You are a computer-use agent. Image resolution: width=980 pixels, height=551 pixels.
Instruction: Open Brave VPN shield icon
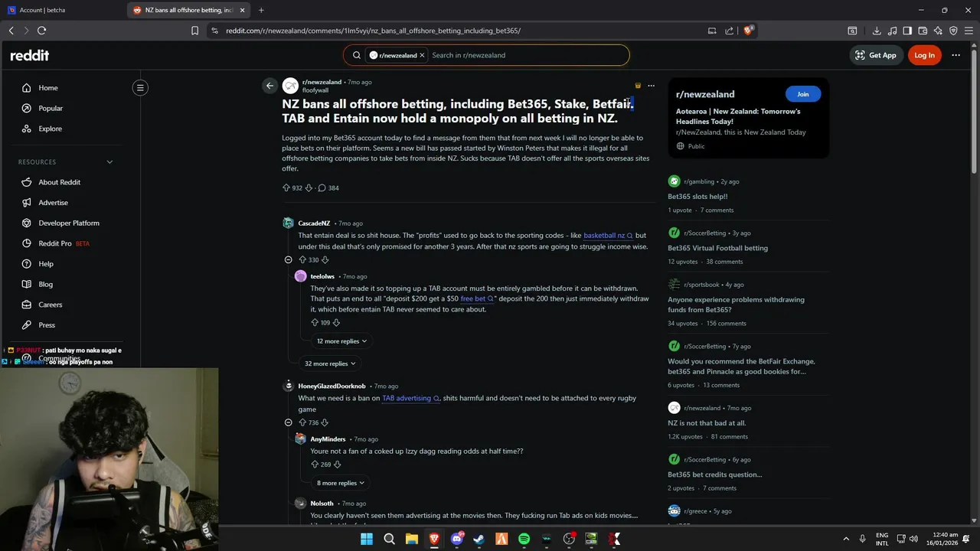(x=953, y=31)
